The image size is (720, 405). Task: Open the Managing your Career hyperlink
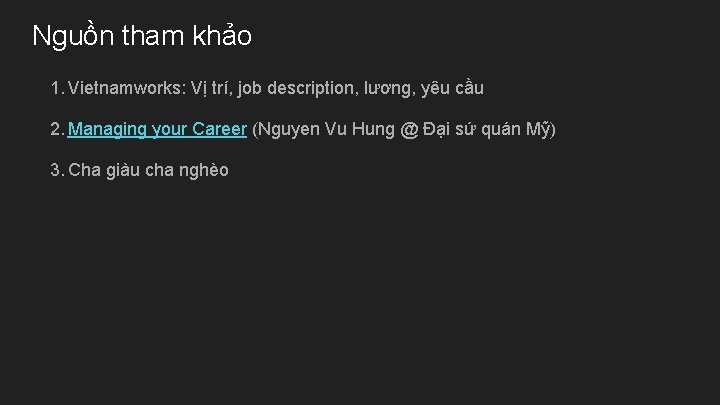157,129
